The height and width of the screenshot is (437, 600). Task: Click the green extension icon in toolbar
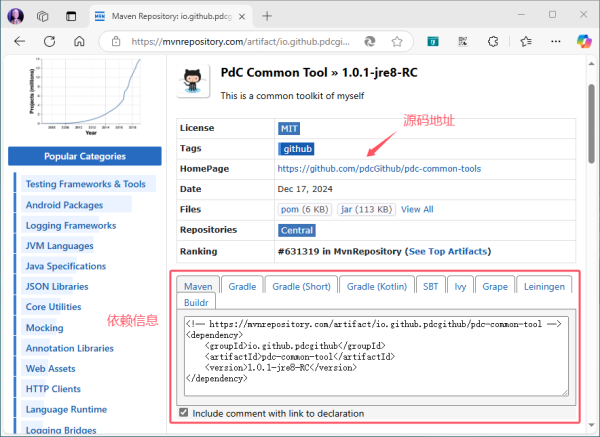pos(433,41)
